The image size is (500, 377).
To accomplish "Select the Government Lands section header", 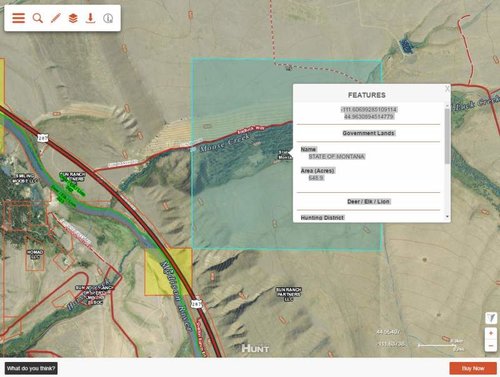I will coord(368,133).
